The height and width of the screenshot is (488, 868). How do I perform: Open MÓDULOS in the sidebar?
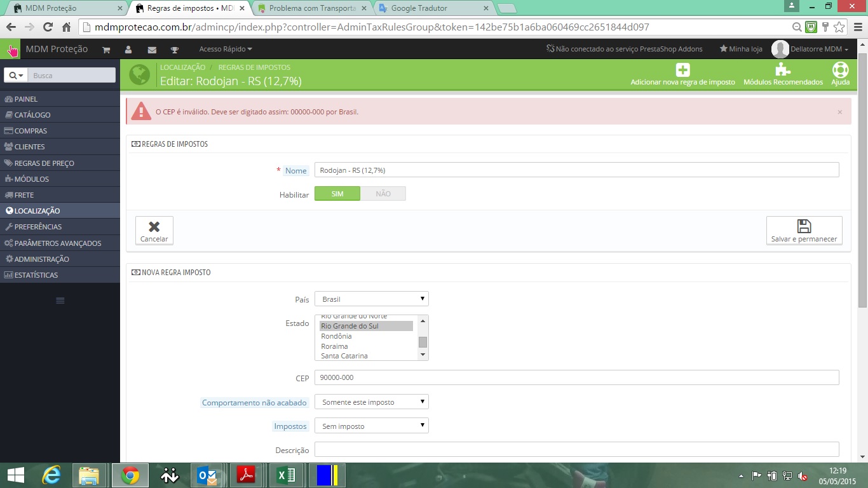click(60, 179)
